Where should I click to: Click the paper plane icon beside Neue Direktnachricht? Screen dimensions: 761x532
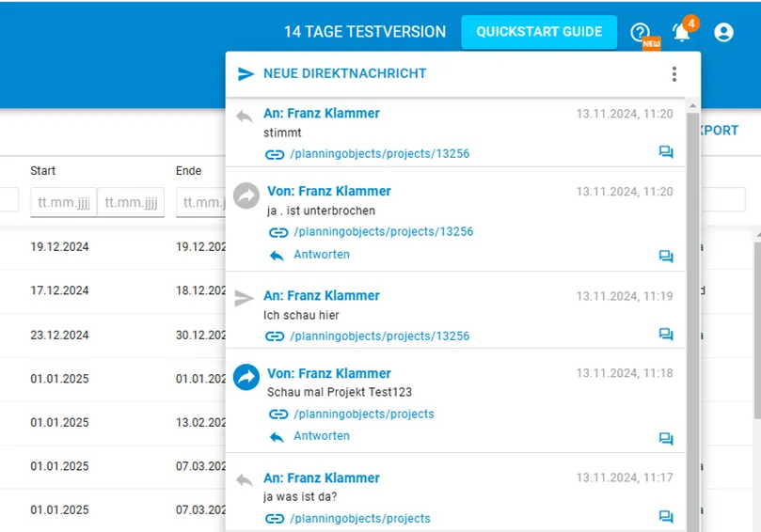point(246,73)
